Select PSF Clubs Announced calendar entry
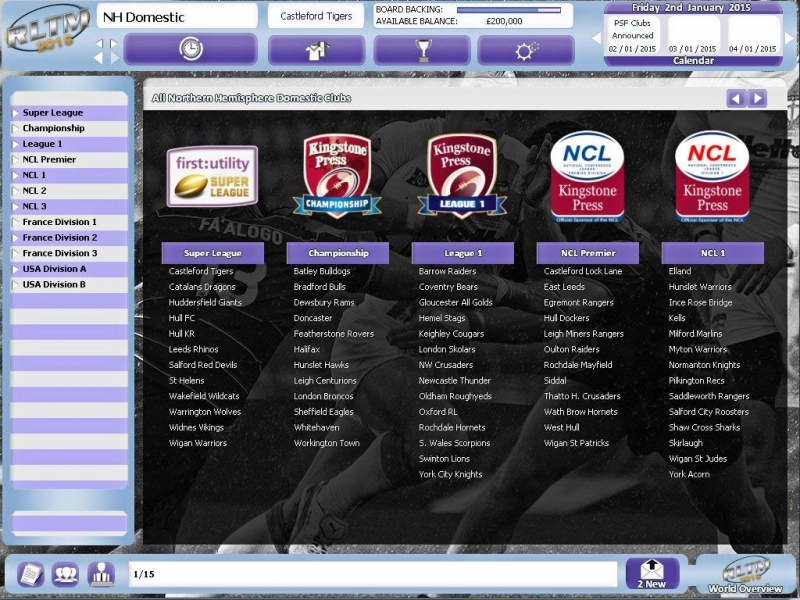Screen dimensions: 800x600 click(633, 36)
